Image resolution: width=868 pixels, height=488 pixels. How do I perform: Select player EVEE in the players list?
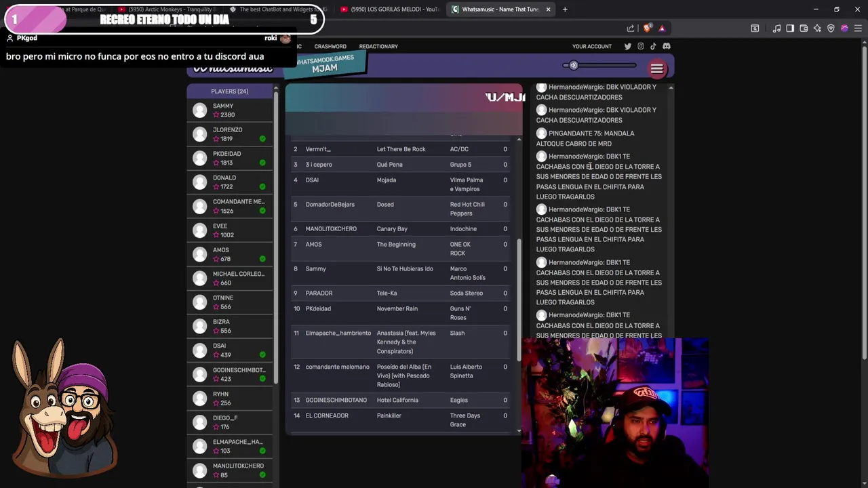coord(229,230)
